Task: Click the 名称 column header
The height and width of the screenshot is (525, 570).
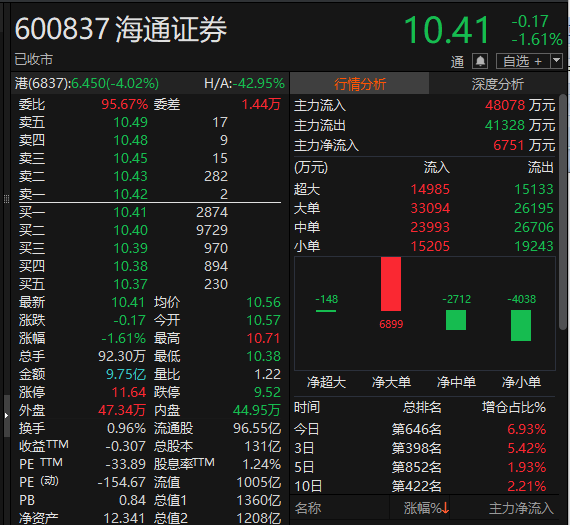Action: [308, 508]
